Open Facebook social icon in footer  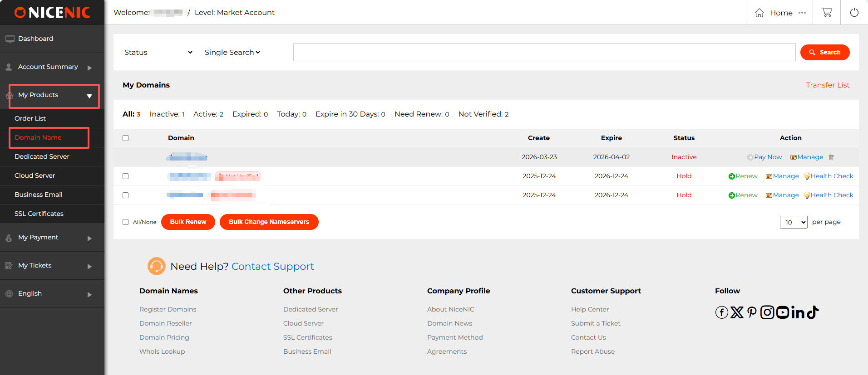coord(721,312)
